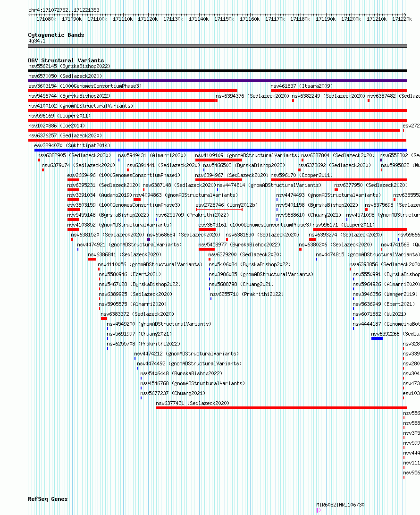The width and height of the screenshot is (420, 515).
Task: Click the magenta MIR6082 gene arrow glyph
Action: point(319,510)
